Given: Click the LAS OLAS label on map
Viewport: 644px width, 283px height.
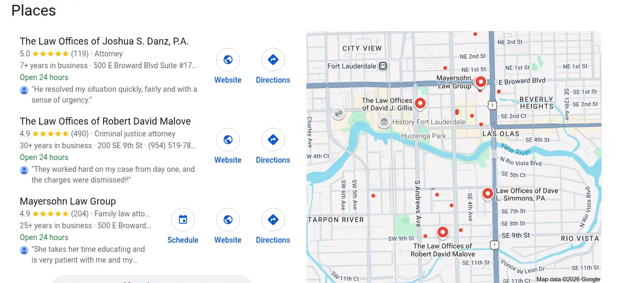Looking at the screenshot, I should [x=501, y=133].
